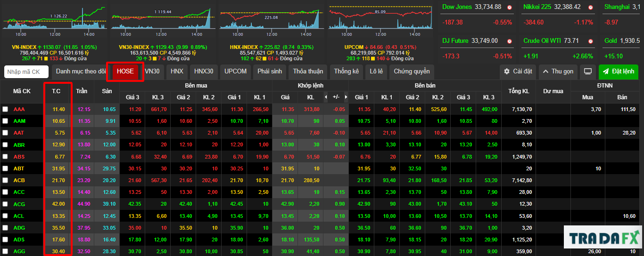644x256 pixels.
Task: Click the clock icon beside Dow Jones
Action: [510, 8]
